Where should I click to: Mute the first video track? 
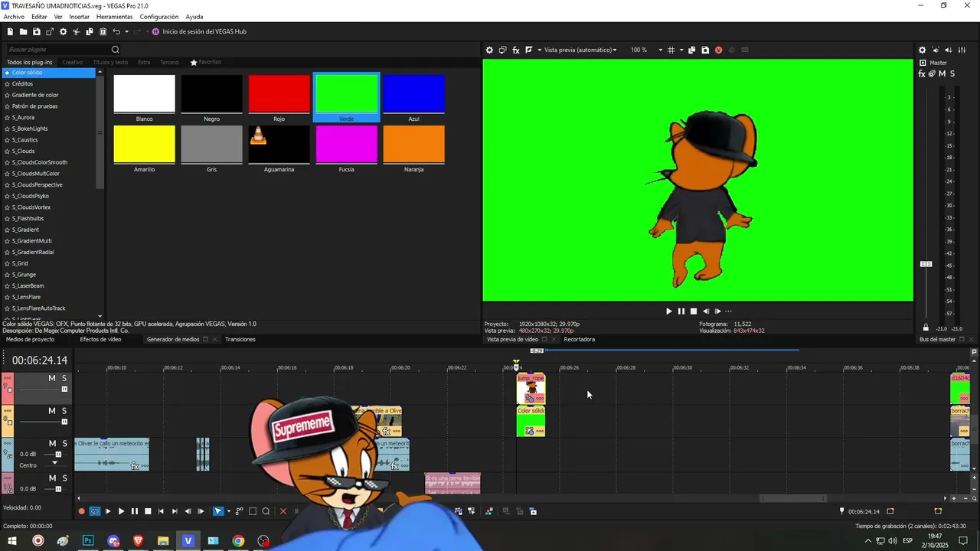52,378
